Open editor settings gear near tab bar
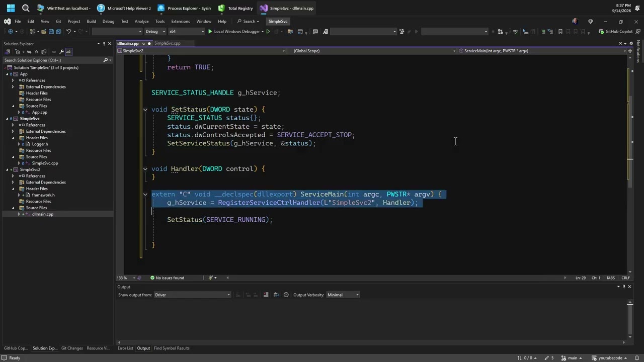This screenshot has height=362, width=644. click(631, 43)
